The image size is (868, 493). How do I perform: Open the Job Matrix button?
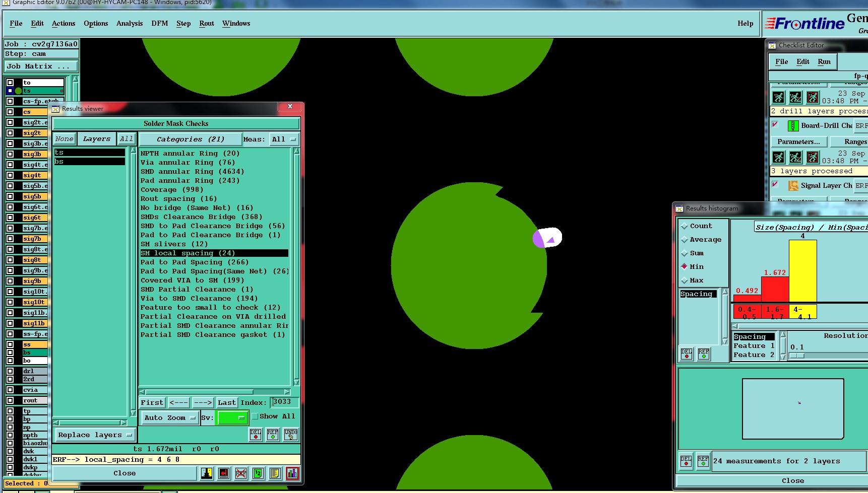(x=41, y=66)
